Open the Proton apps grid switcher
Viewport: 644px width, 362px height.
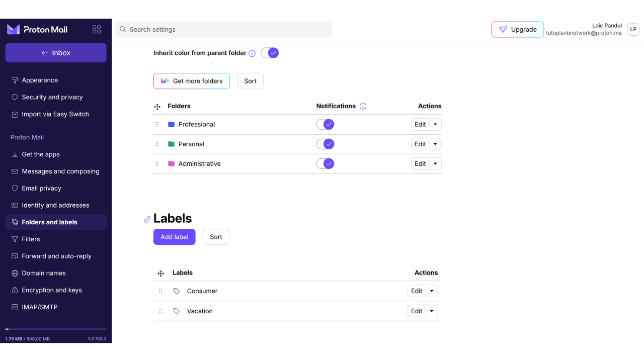(97, 30)
